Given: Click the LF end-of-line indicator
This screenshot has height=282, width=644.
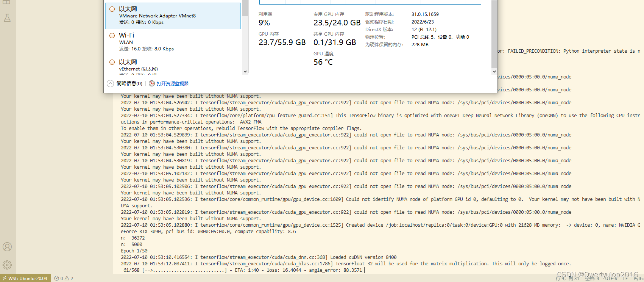Looking at the screenshot, I should [625, 278].
